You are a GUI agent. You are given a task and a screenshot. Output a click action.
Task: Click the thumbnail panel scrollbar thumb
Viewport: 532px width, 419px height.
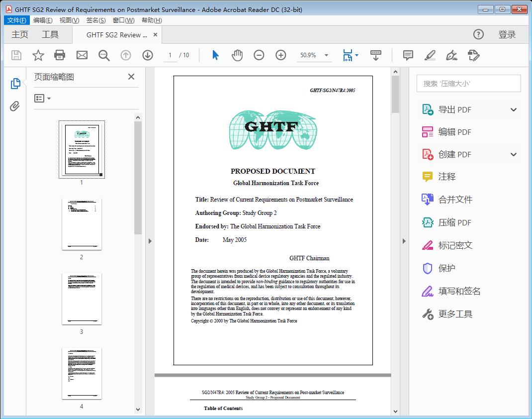click(x=138, y=178)
